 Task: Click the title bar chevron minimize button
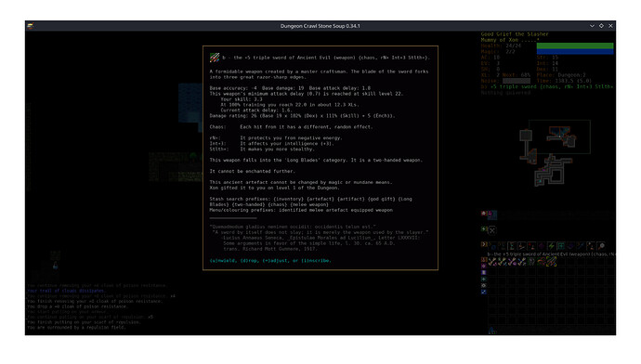pos(592,26)
